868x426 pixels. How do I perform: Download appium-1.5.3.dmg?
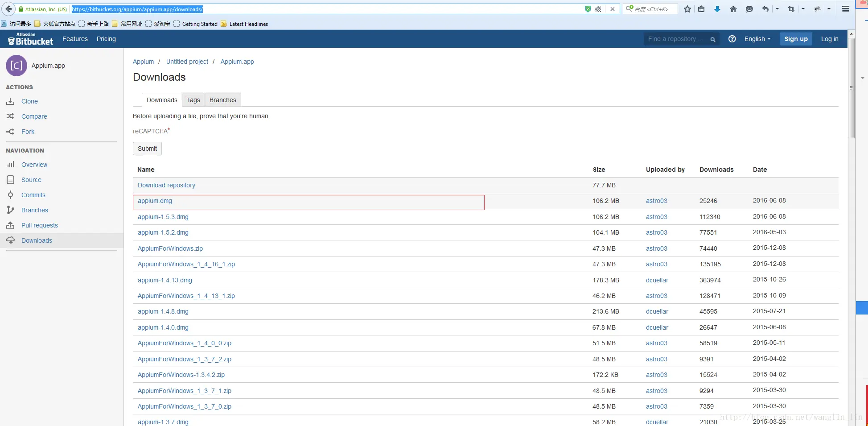point(163,217)
